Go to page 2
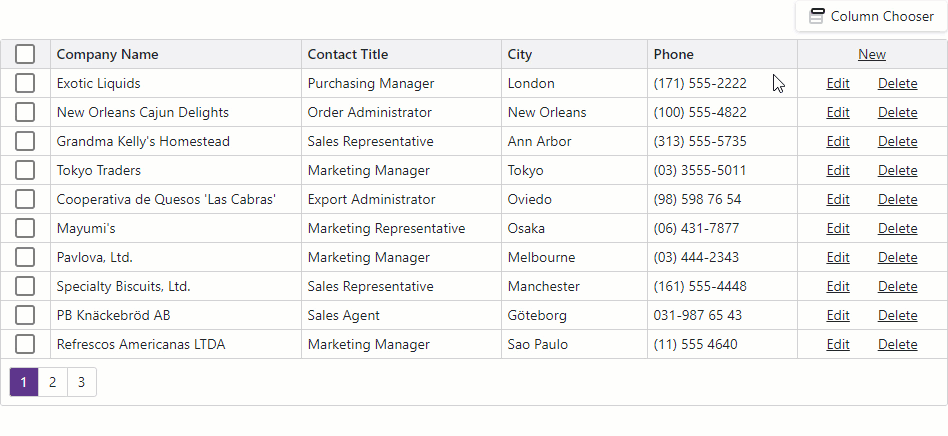948x436 pixels. [x=52, y=381]
